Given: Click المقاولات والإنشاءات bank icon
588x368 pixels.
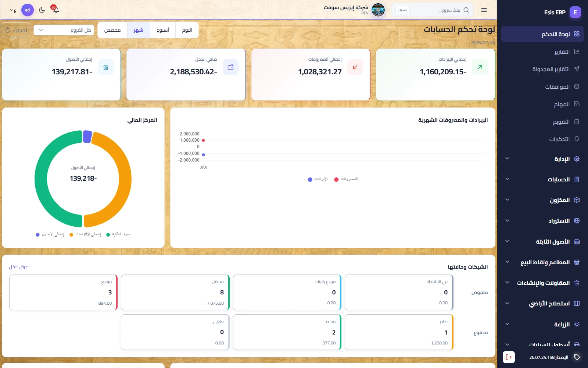Looking at the screenshot, I should point(577,283).
